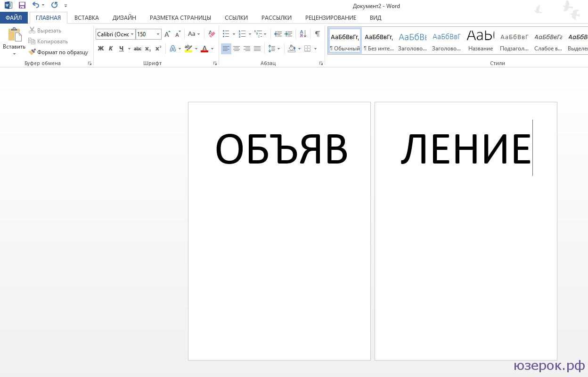This screenshot has width=588, height=377.
Task: Select the Обычный style
Action: tap(345, 41)
